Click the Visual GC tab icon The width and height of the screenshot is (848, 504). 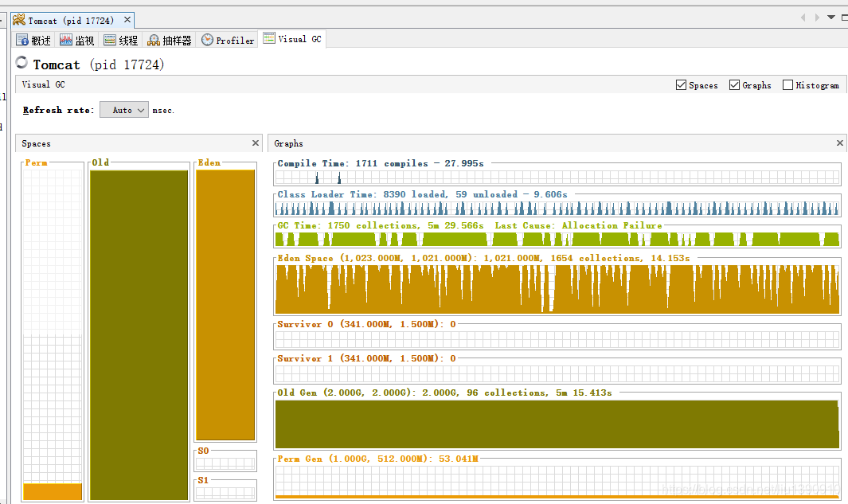(269, 38)
